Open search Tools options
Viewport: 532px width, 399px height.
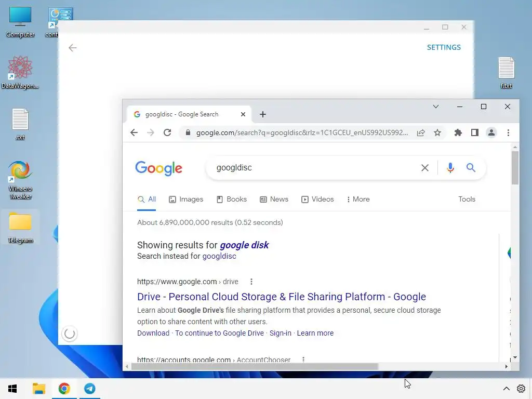pyautogui.click(x=467, y=199)
